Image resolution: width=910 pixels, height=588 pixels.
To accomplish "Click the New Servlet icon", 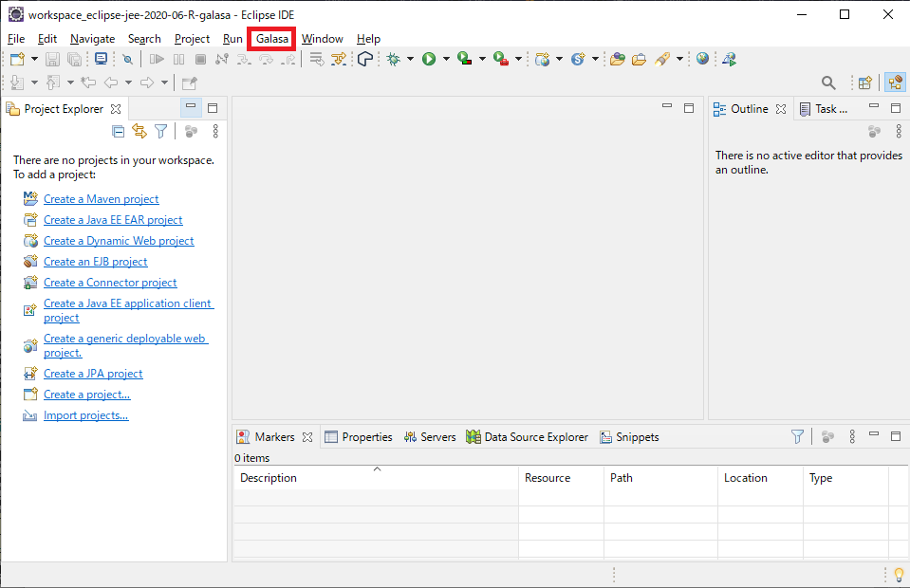I will (x=578, y=59).
